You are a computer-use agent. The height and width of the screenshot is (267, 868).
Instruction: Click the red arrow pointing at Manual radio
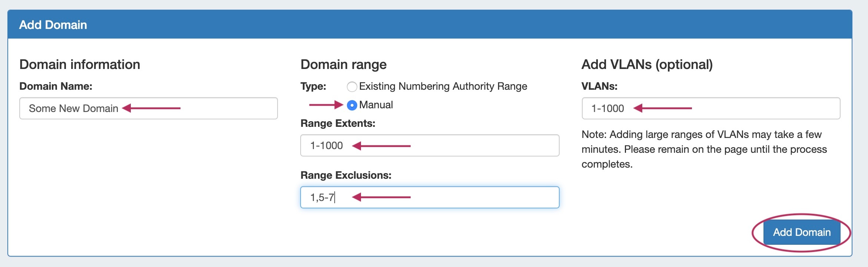325,105
